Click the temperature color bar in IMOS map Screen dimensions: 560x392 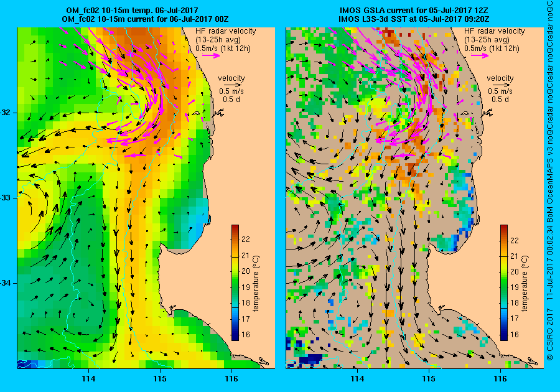point(503,282)
